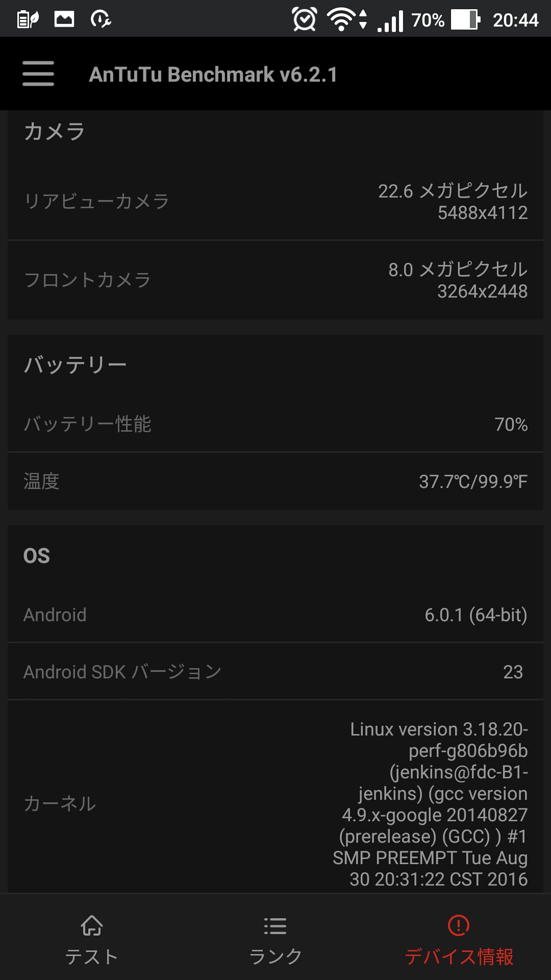Screen dimensions: 551x980
Task: Tap the cellular signal strength icon
Action: click(x=390, y=20)
